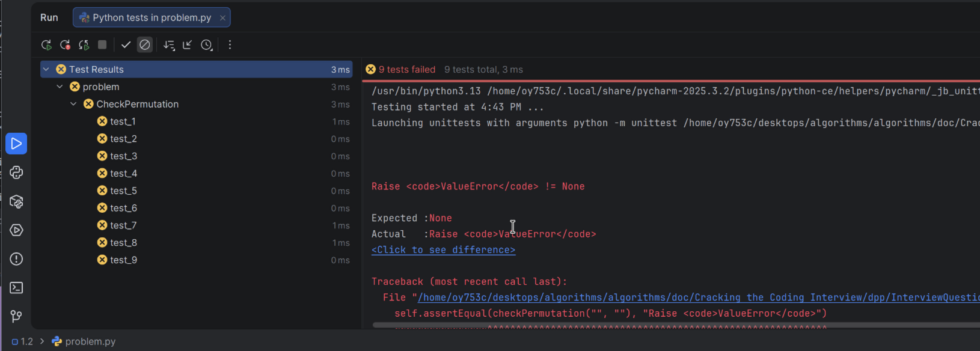980x351 pixels.
Task: Select test_3 in the results tree
Action: pos(197,156)
